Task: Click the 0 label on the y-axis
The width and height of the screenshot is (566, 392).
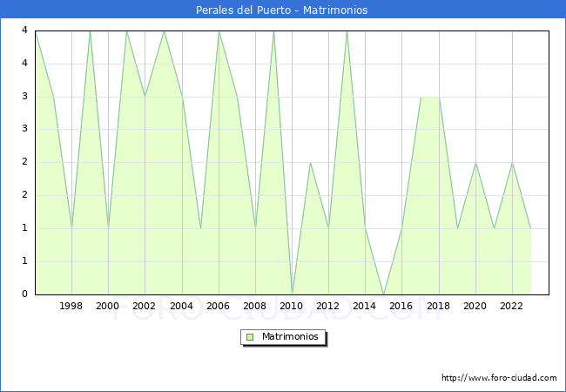Action: tap(24, 294)
